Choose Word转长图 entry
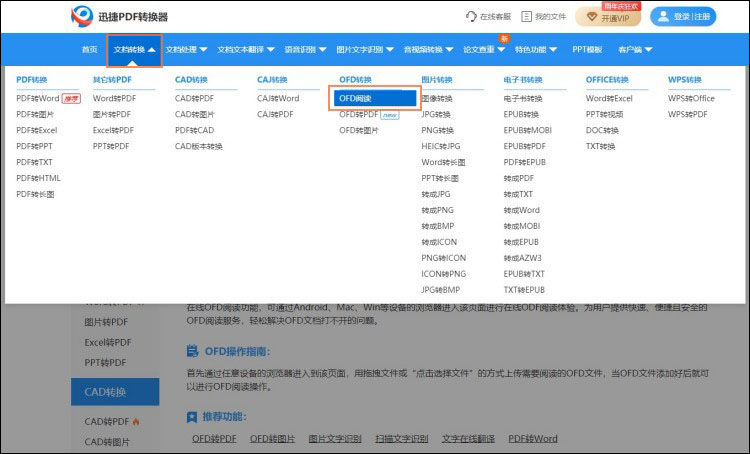 click(443, 162)
